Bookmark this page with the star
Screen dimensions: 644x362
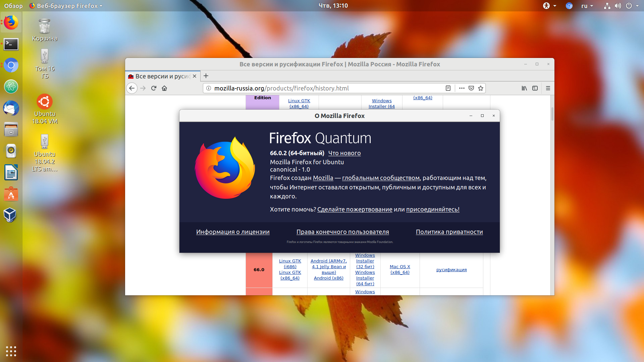tap(481, 88)
